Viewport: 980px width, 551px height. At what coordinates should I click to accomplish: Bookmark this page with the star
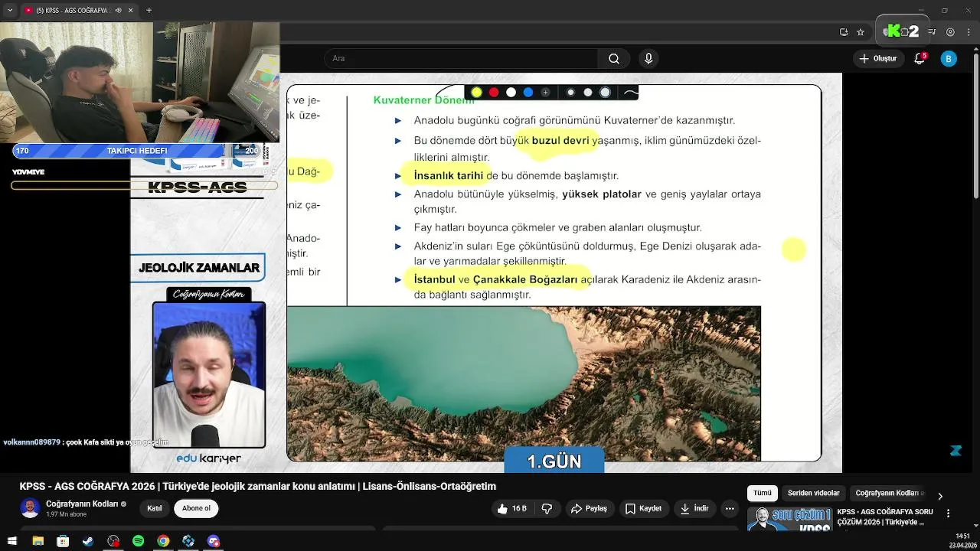tap(861, 32)
